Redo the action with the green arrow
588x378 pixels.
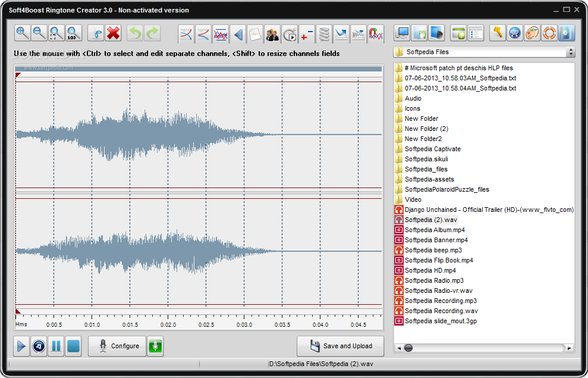coord(152,33)
